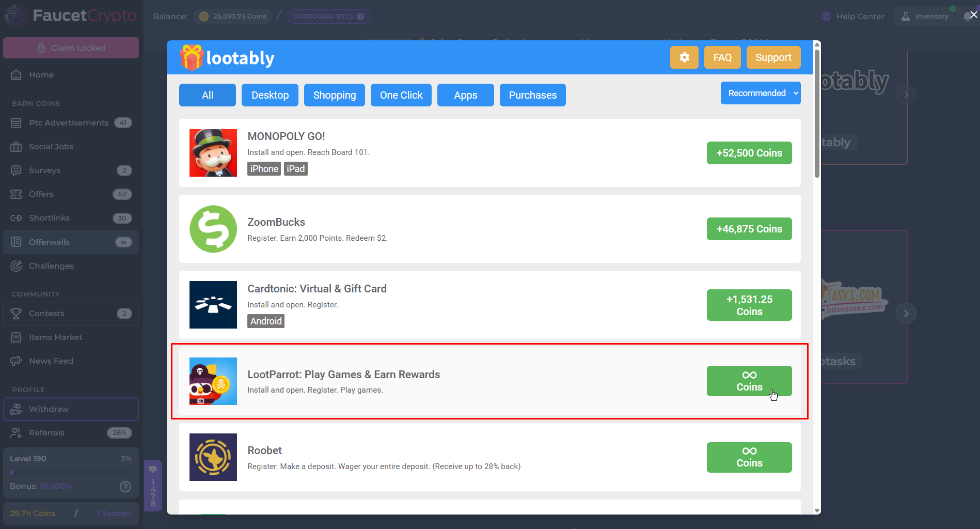Click the iPad platform tag
980x529 pixels.
(296, 169)
